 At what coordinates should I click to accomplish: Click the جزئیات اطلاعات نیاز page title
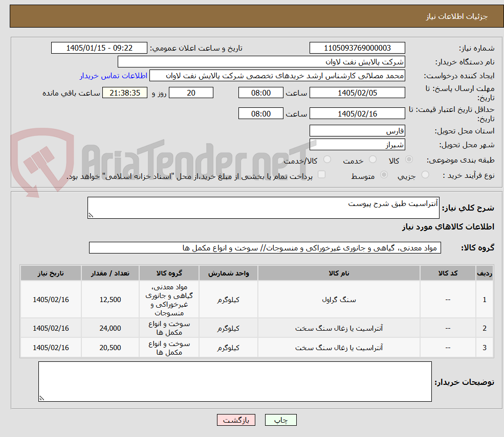click(x=456, y=16)
